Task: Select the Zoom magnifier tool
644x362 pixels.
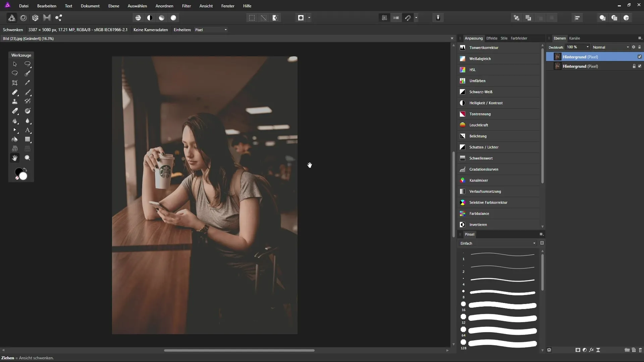Action: pyautogui.click(x=28, y=158)
